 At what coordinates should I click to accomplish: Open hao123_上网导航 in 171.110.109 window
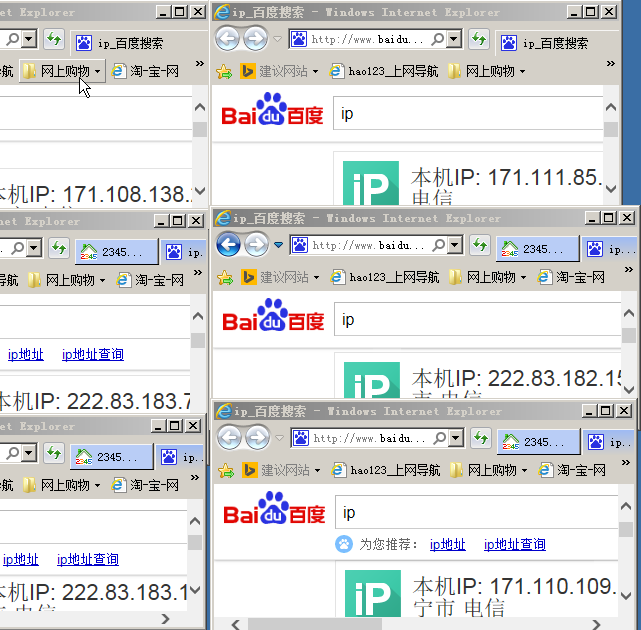click(x=386, y=471)
